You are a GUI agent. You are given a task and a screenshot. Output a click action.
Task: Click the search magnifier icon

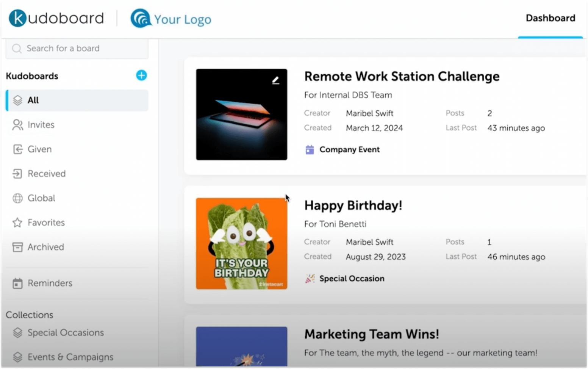[17, 49]
